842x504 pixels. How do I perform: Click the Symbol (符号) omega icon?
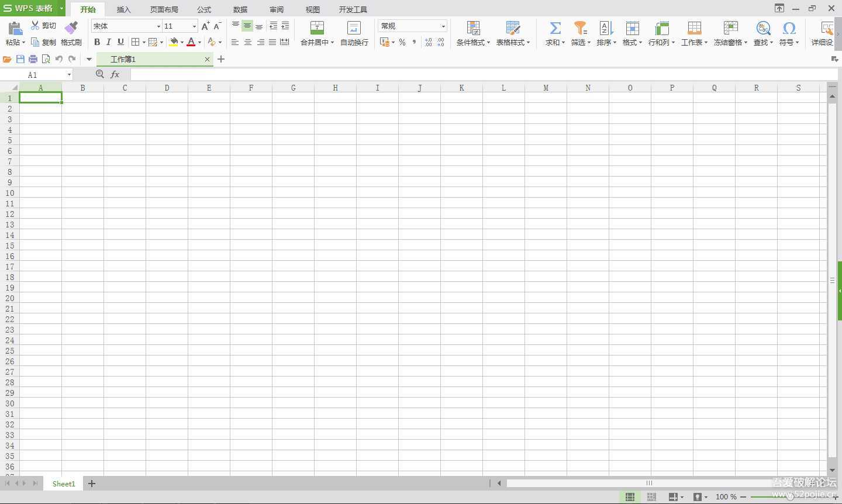[789, 28]
